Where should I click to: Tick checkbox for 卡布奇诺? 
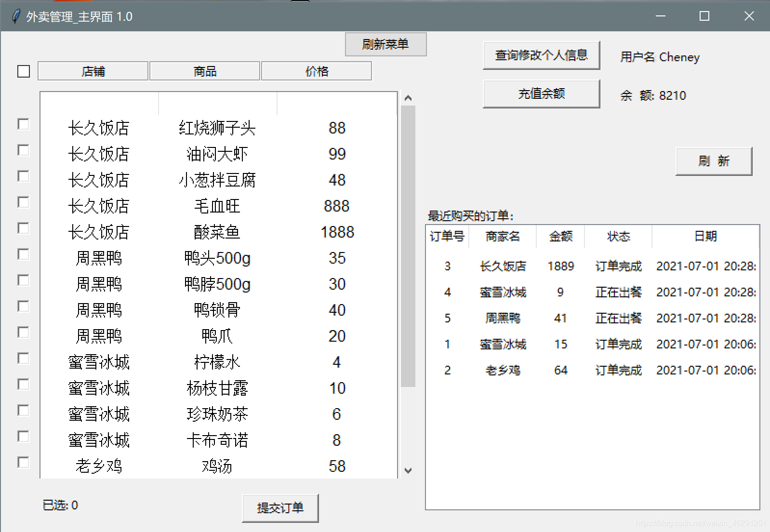pos(23,437)
